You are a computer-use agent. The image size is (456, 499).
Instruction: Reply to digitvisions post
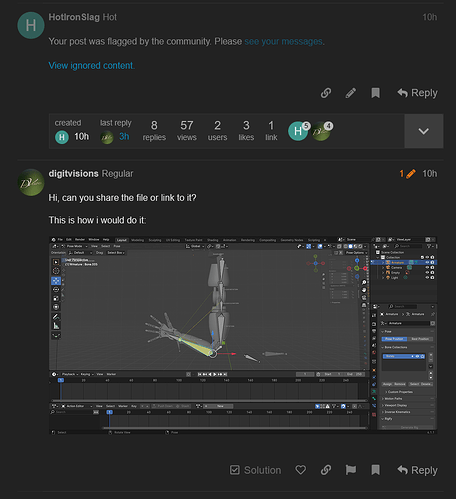[x=417, y=470]
